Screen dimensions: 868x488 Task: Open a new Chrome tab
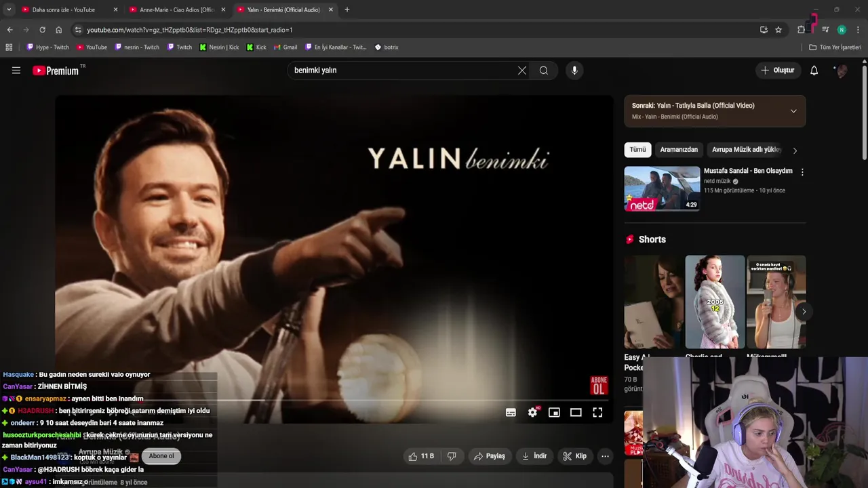[347, 9]
